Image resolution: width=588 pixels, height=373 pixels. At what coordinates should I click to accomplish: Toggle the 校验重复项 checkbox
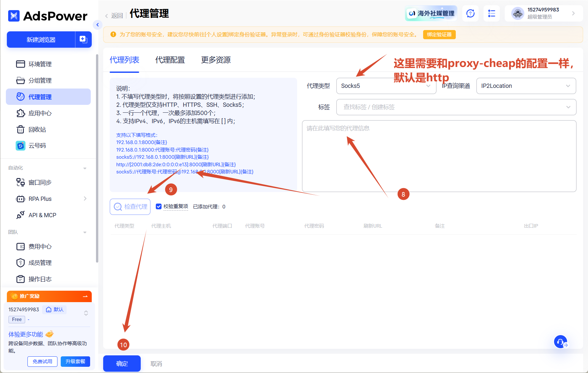pos(159,206)
